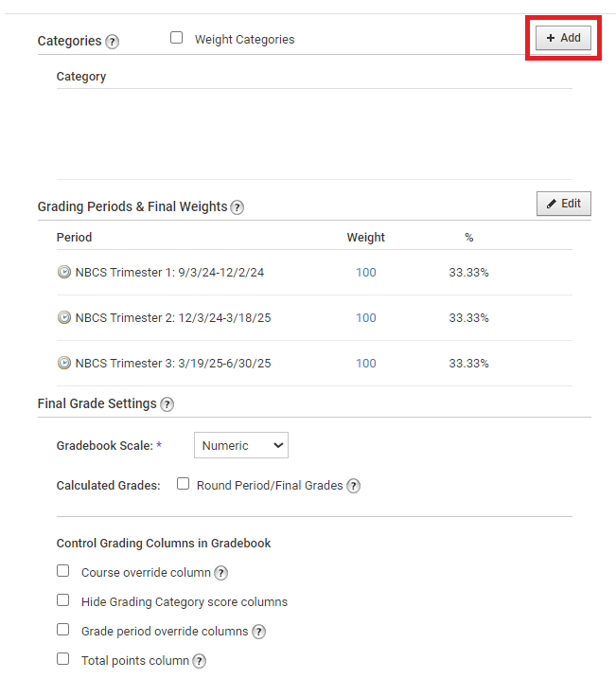The height and width of the screenshot is (679, 616).
Task: Open Course override column help icon
Action: [x=221, y=573]
